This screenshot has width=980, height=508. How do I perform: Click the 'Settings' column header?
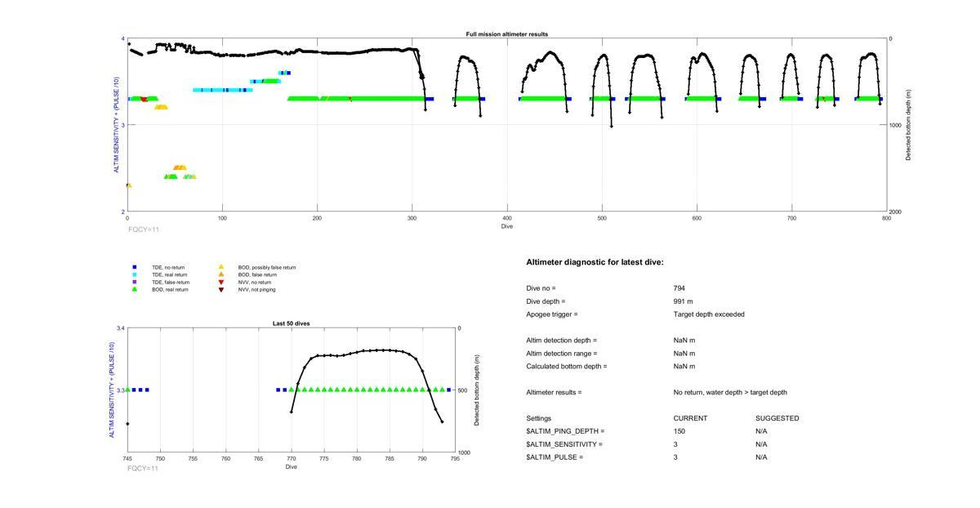click(x=538, y=418)
